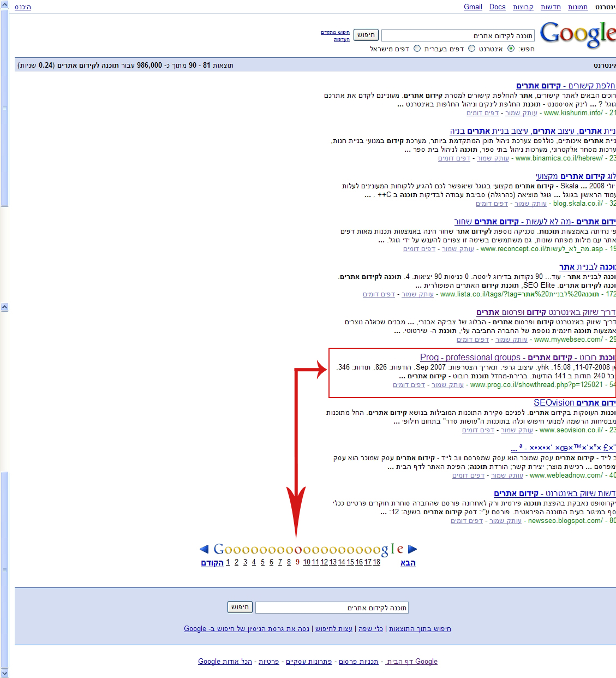Viewport: 616px width, 678px height.
Task: Jump to results page 10
Action: click(307, 562)
